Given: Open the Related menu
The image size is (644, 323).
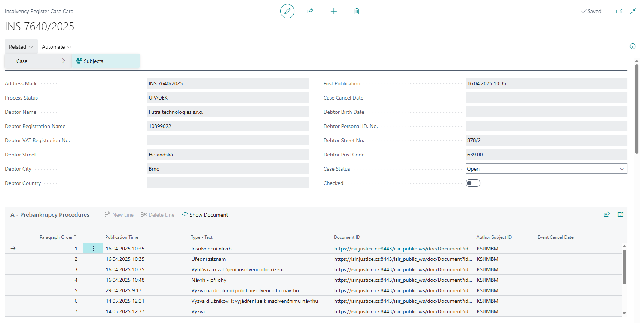Looking at the screenshot, I should pos(21,47).
